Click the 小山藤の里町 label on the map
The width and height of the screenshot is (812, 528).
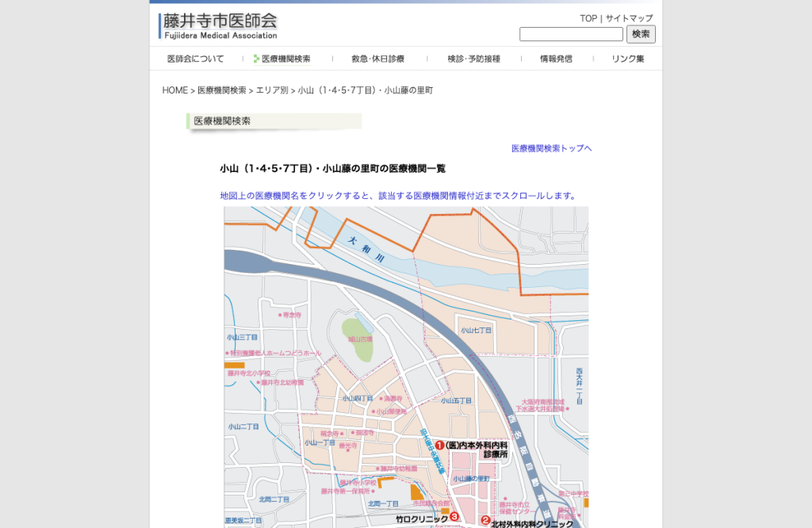(471, 479)
